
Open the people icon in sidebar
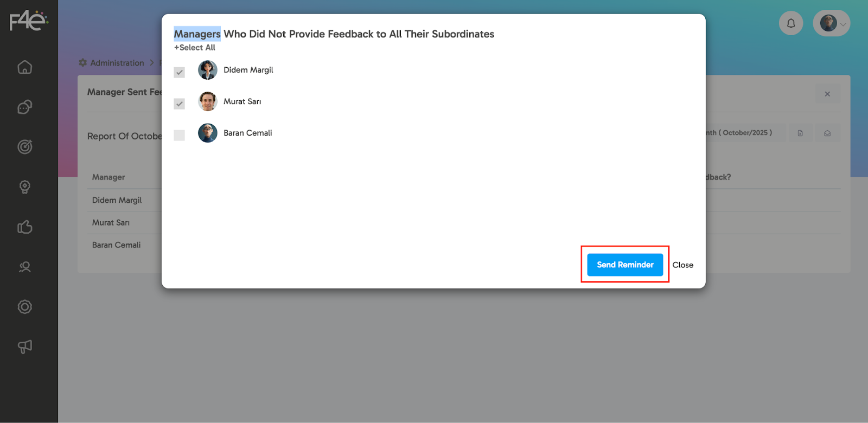[25, 267]
